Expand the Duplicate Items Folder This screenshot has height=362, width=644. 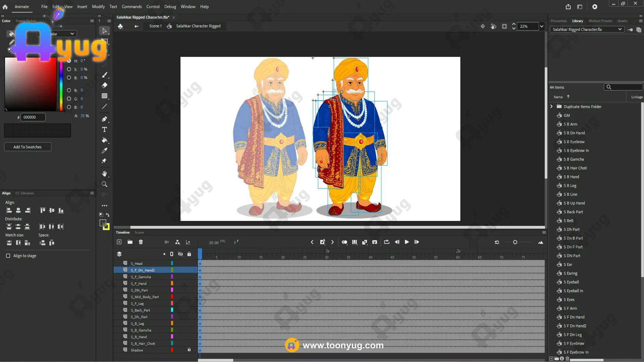551,107
